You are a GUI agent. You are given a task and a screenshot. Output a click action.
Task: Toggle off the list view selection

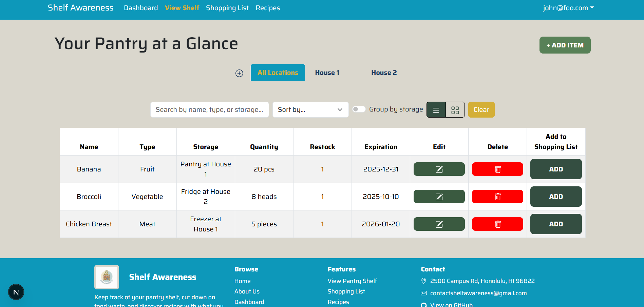pyautogui.click(x=436, y=109)
